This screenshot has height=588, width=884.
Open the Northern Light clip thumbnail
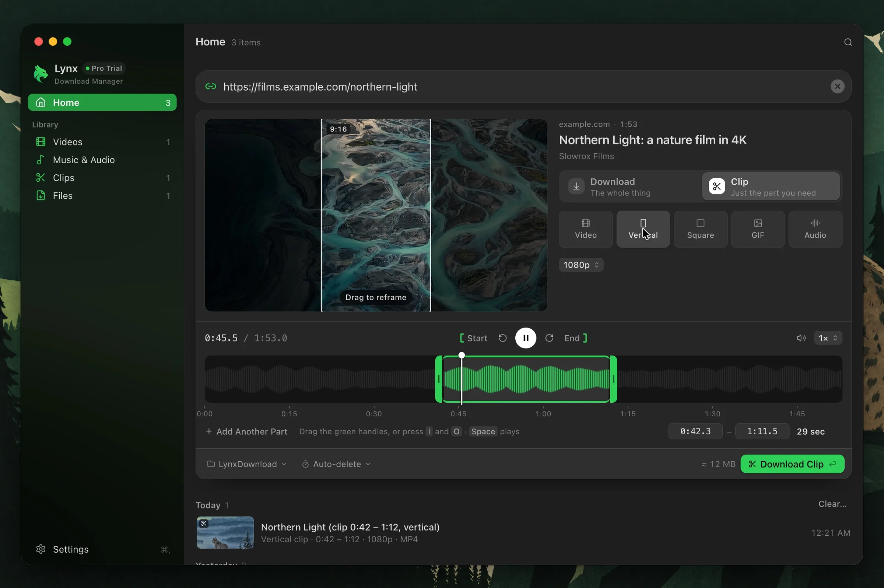click(x=225, y=532)
